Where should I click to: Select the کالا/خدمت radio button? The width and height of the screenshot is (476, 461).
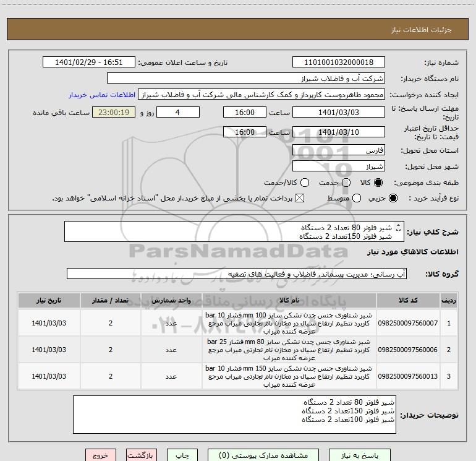pyautogui.click(x=305, y=183)
